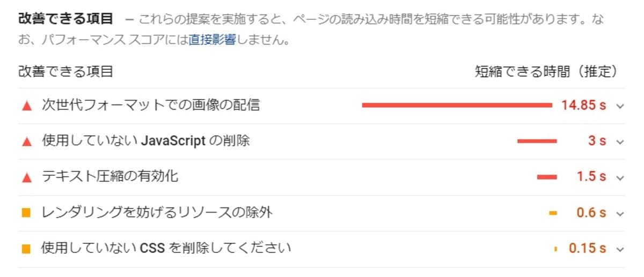This screenshot has width=644, height=277.
Task: Click red triangle beside 次世代フォーマットでの画像の配信
Action: (26, 106)
